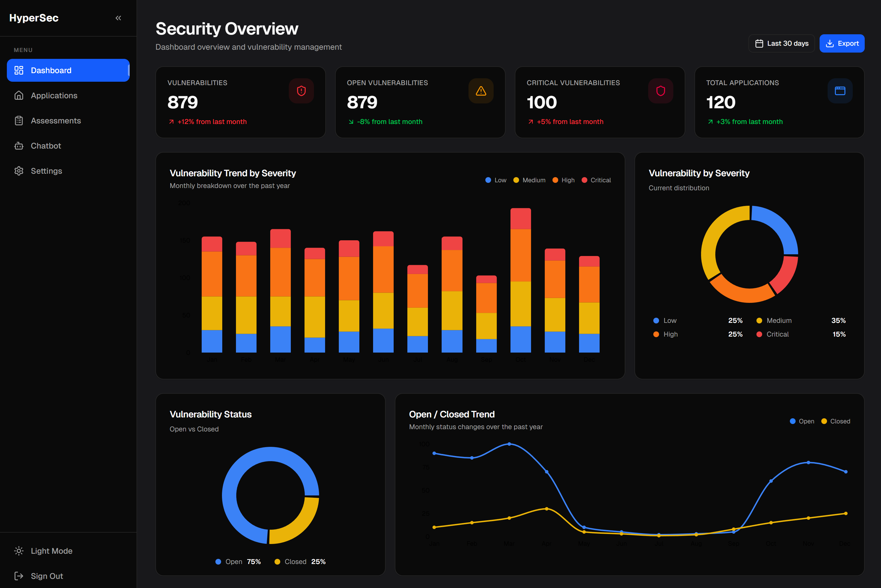The image size is (881, 588).
Task: Select the Assessments clipboard icon in sidebar
Action: 19,120
